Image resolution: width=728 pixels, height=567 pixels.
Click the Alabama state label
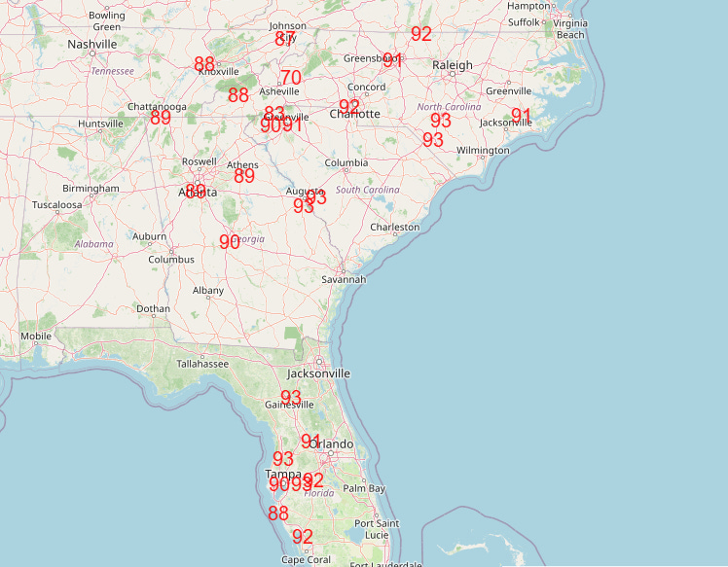pos(93,243)
